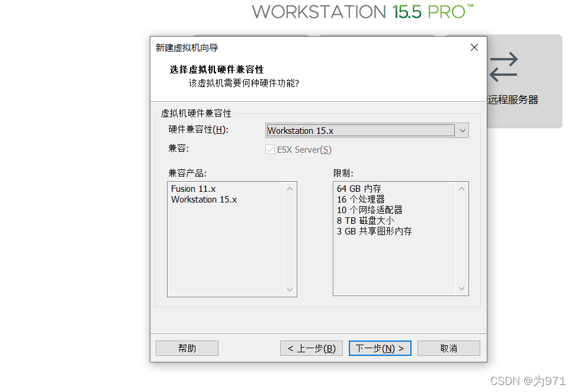Click the up arrow of the 限制 list scrollbar
The width and height of the screenshot is (575, 392).
click(x=461, y=189)
